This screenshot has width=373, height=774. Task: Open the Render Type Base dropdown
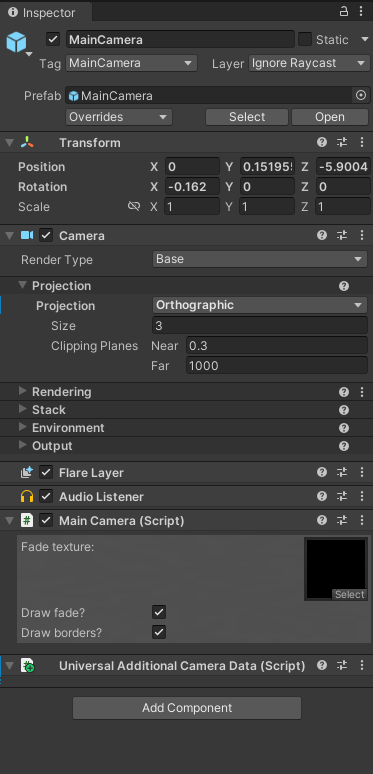260,259
